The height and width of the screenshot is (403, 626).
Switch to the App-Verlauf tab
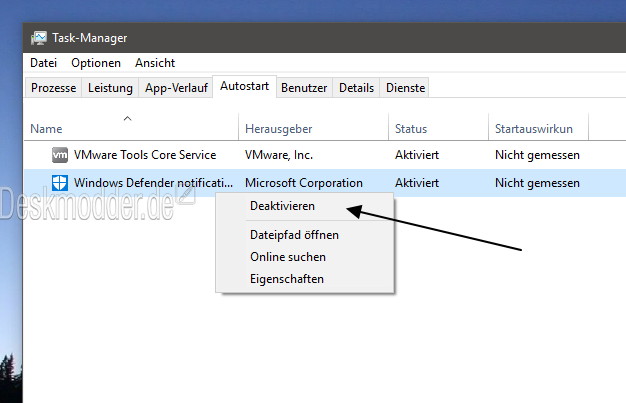tap(176, 87)
